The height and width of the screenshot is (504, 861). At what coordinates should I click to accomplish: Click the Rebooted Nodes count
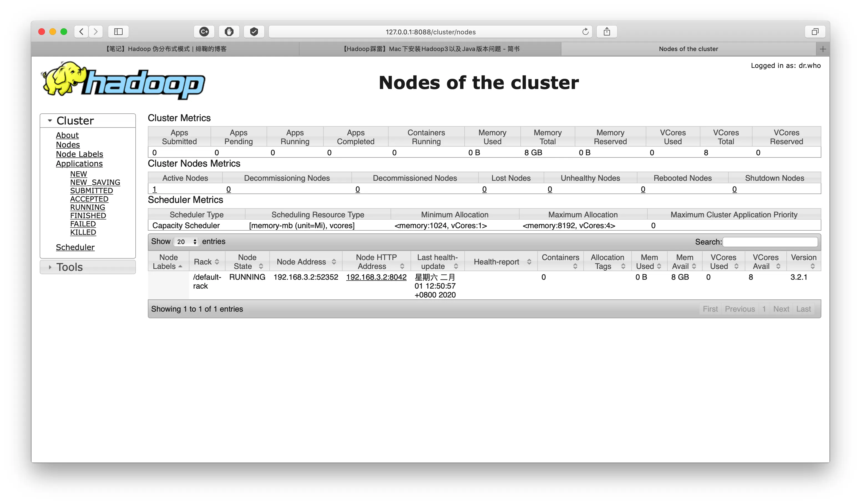click(643, 189)
